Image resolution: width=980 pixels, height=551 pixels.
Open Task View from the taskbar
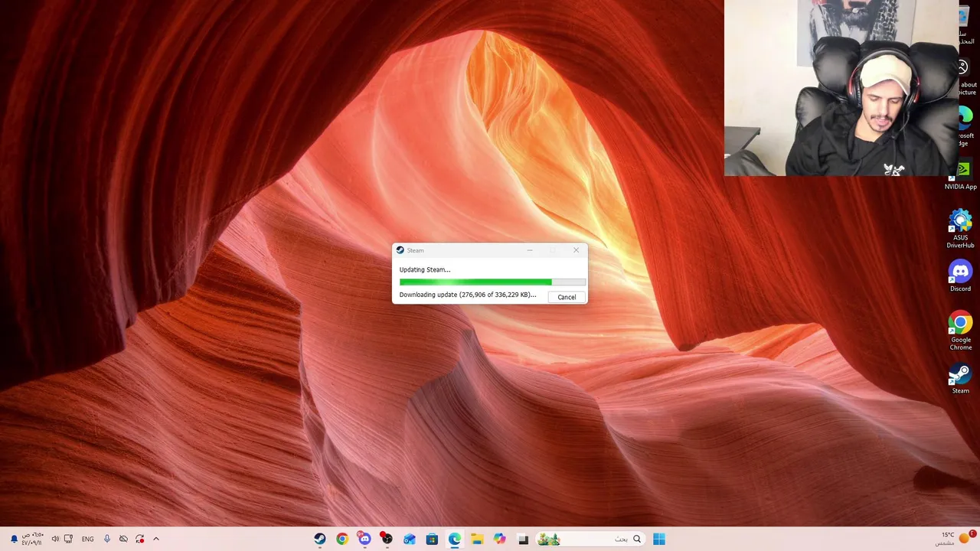[523, 539]
